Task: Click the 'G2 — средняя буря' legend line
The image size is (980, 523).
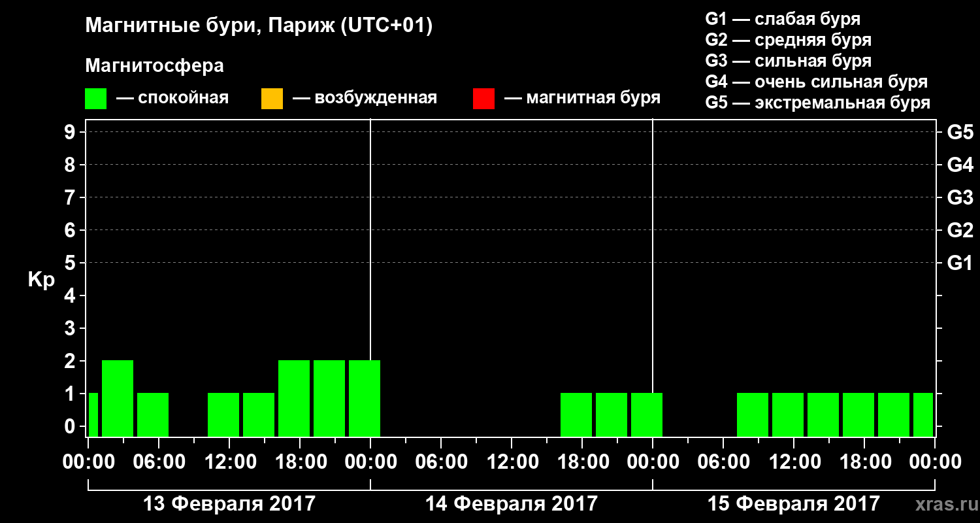Action: tap(789, 40)
